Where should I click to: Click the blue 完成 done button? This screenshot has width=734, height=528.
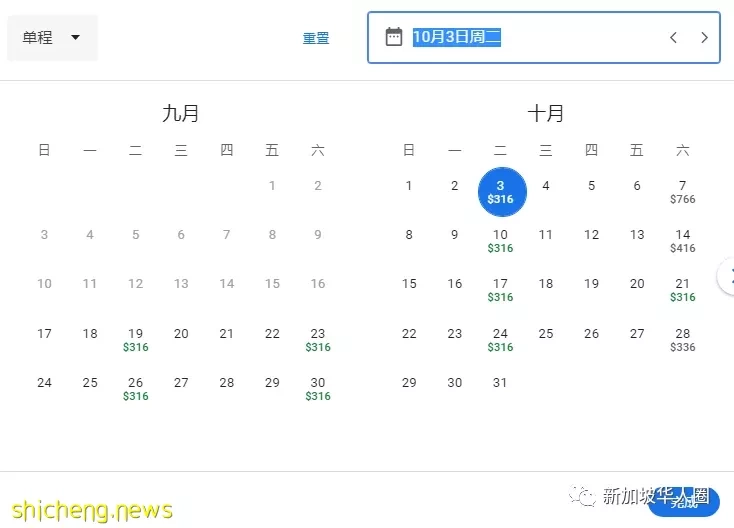(x=684, y=503)
